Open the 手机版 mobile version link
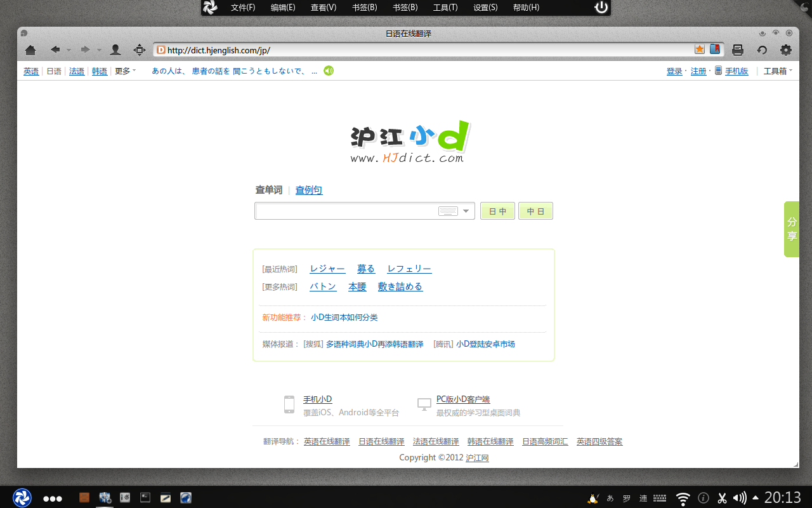This screenshot has height=508, width=812. coord(737,71)
